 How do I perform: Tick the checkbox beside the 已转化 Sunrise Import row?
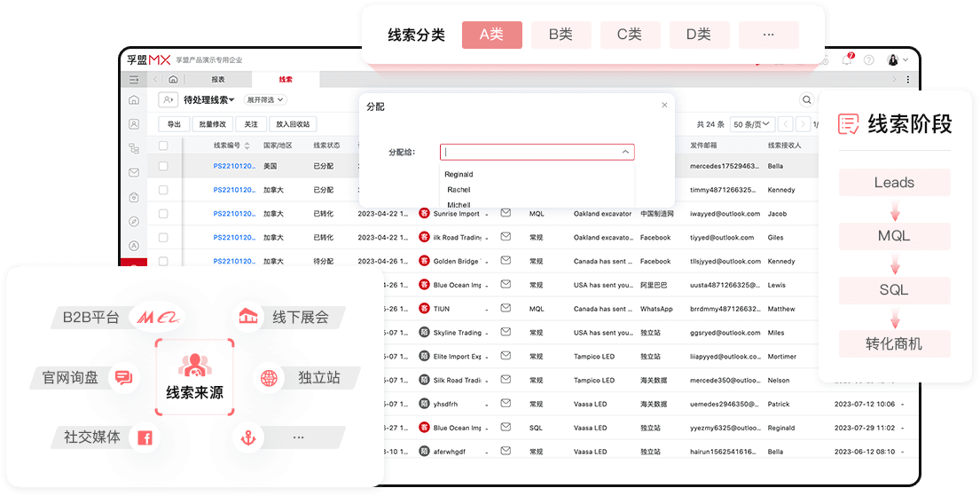163,214
